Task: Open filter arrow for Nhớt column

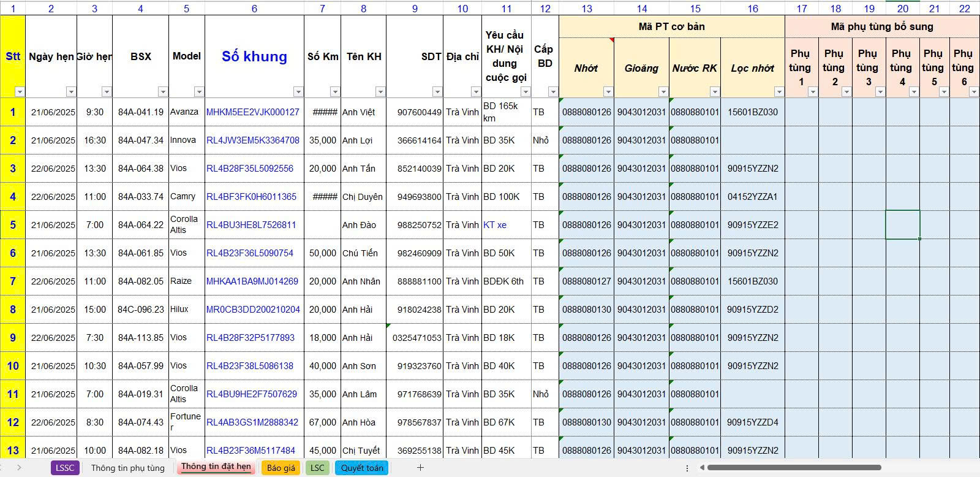Action: 608,92
